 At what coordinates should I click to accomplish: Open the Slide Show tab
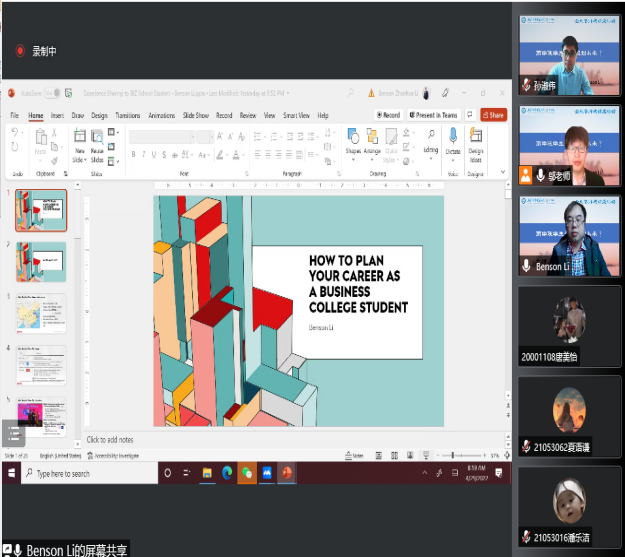pyautogui.click(x=194, y=115)
